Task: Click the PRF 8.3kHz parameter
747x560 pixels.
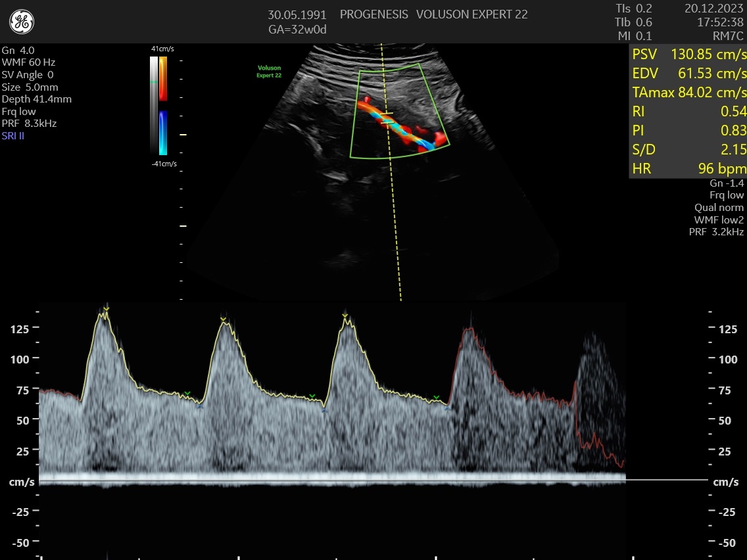Action: pyautogui.click(x=30, y=124)
